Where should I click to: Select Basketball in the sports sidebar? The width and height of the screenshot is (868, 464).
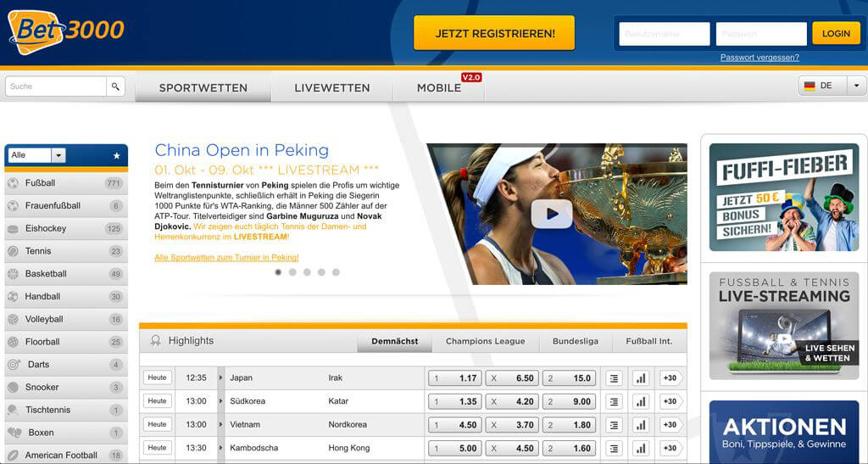pyautogui.click(x=66, y=274)
